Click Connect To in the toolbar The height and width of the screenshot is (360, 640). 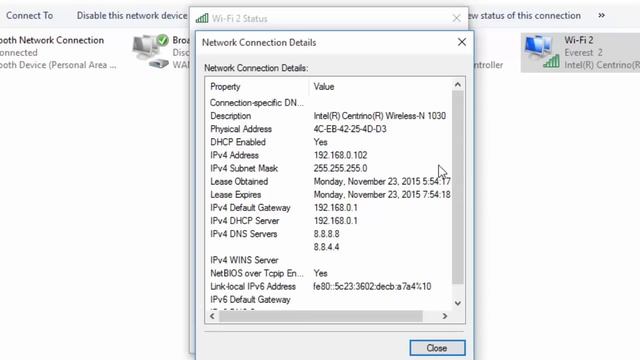(x=29, y=16)
